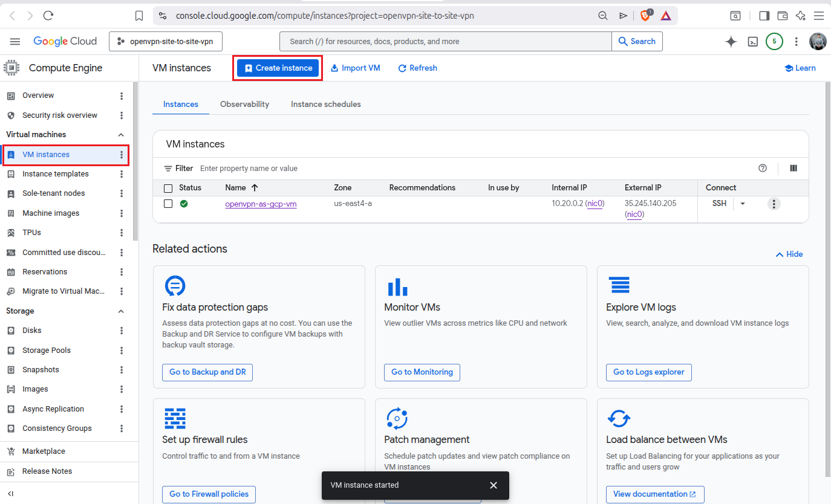Bookmark this page icon
This screenshot has height=504, width=831.
click(139, 16)
